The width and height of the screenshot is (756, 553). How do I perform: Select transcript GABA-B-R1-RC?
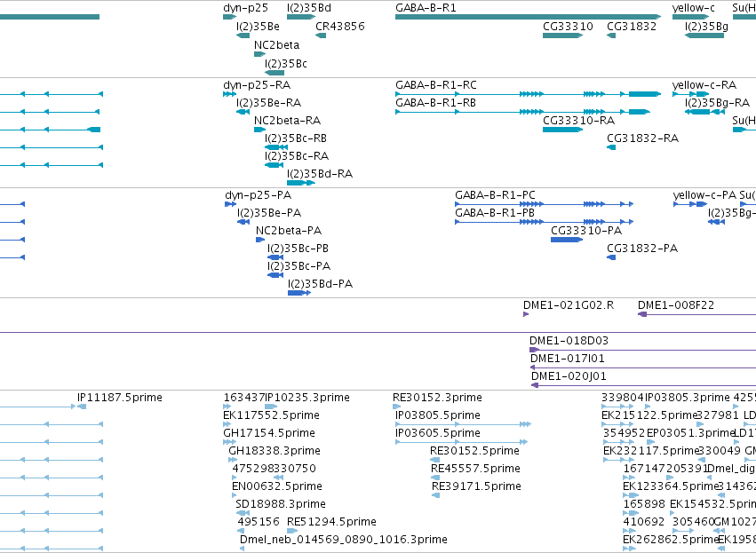point(436,85)
